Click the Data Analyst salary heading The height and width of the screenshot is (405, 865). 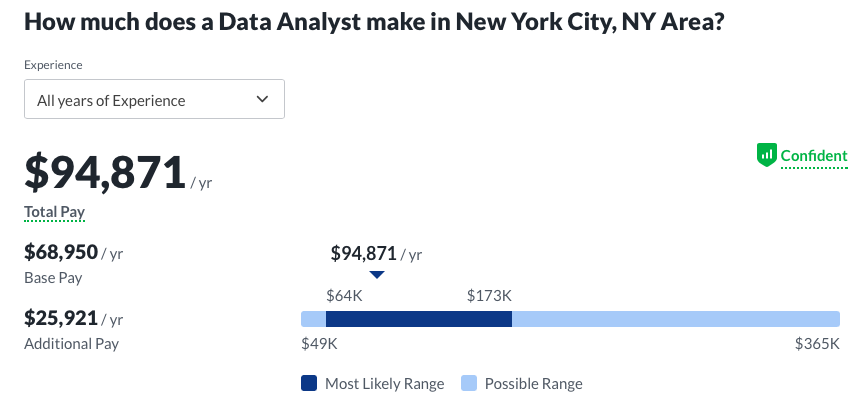click(x=374, y=22)
